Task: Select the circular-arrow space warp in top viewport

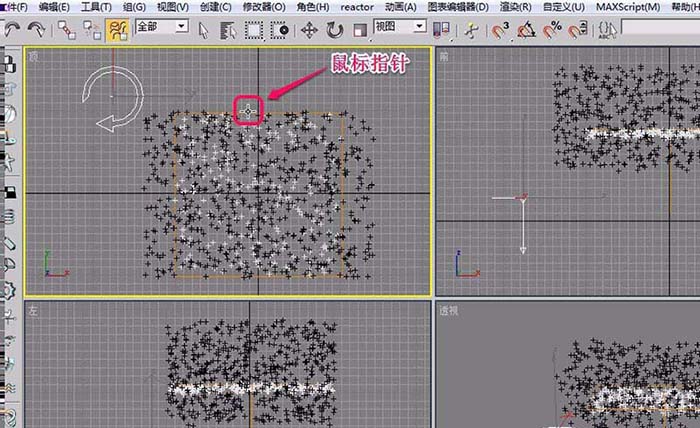Action: coord(113,99)
